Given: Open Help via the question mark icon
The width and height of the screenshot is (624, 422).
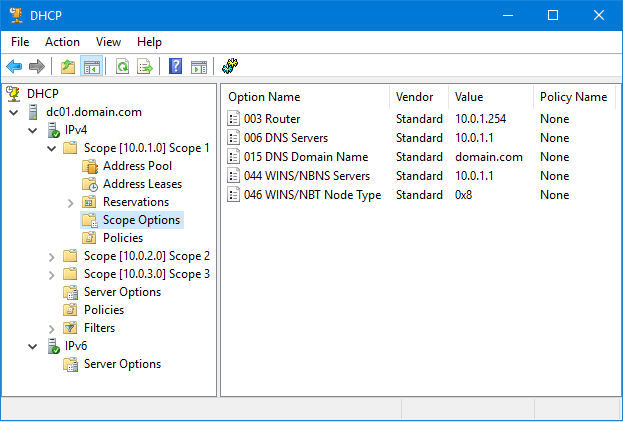Looking at the screenshot, I should coord(176,67).
